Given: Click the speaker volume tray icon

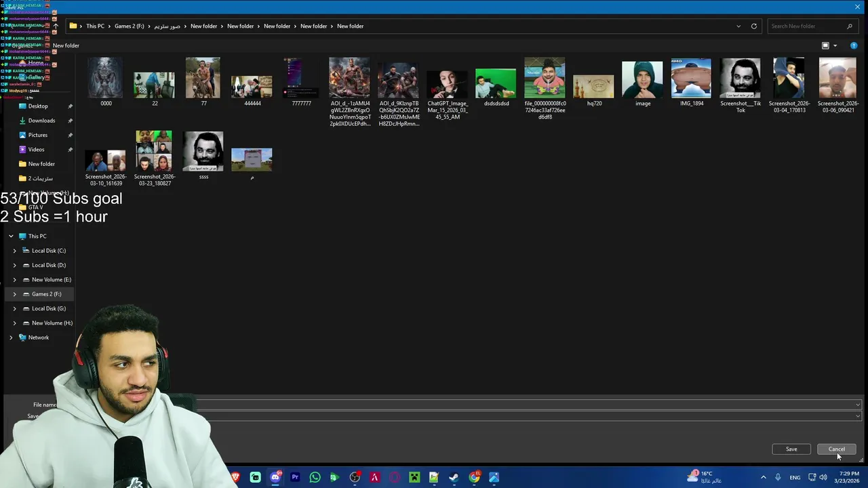Looking at the screenshot, I should [823, 477].
